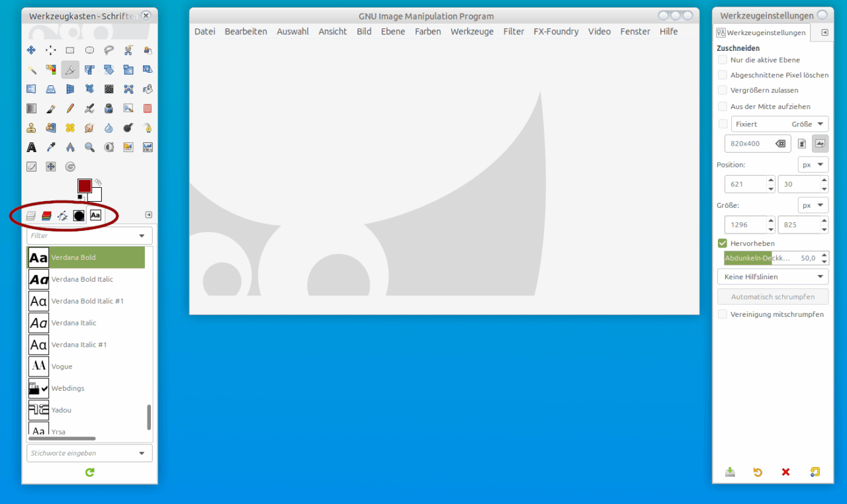Viewport: 847px width, 504px height.
Task: Click the white background color swatch
Action: click(x=97, y=196)
